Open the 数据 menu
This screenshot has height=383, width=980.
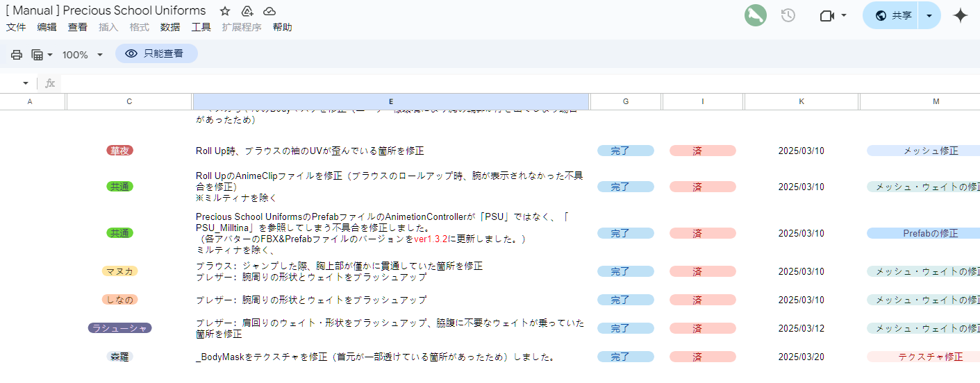[170, 27]
